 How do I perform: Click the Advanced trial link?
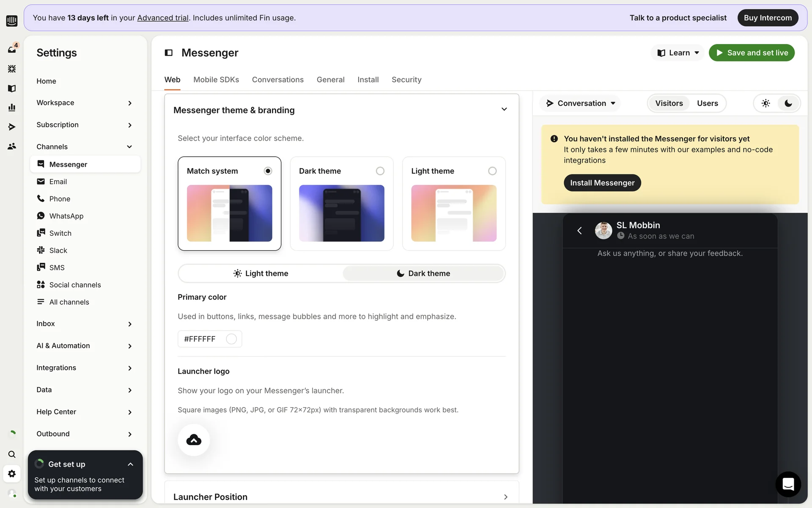point(163,18)
